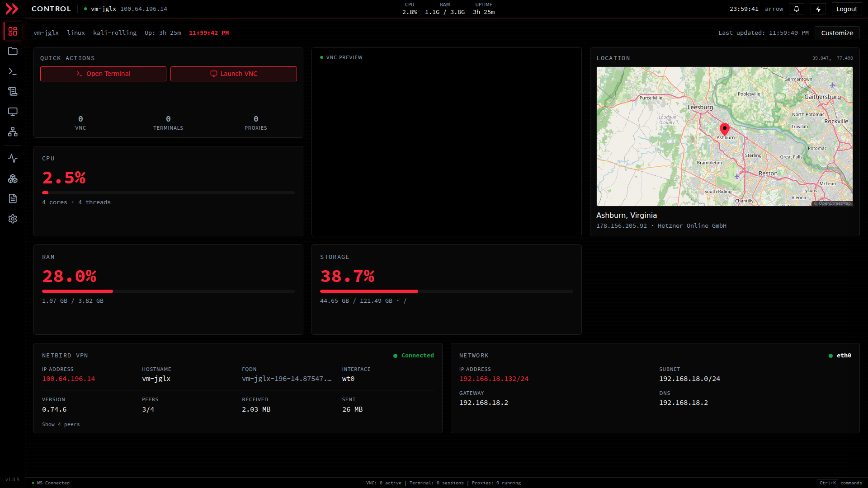The width and height of the screenshot is (868, 488).
Task: Click the Ctrl+K commands shortcut
Action: (x=840, y=483)
